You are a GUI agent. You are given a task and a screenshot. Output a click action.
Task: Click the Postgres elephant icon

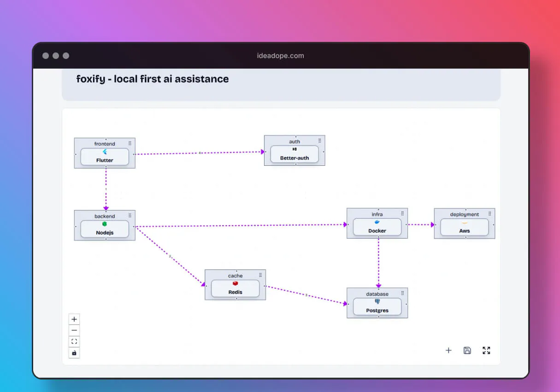click(377, 302)
